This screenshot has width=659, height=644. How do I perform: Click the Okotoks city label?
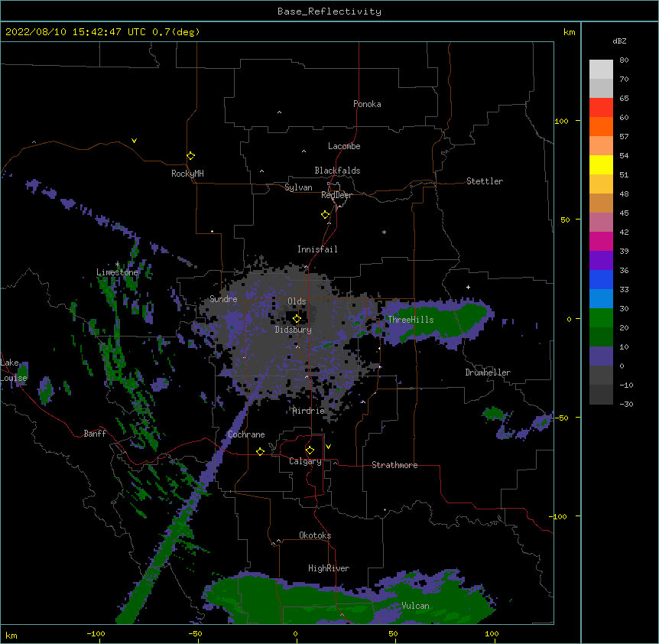(x=315, y=535)
